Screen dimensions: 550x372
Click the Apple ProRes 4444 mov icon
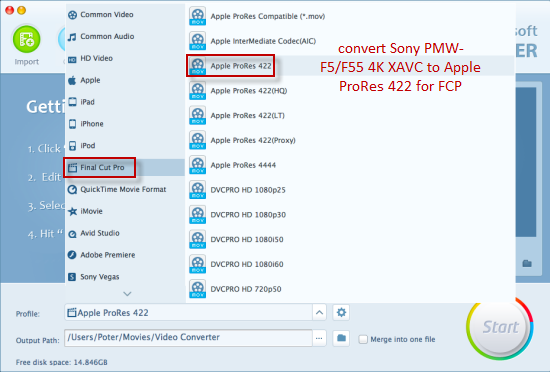pyautogui.click(x=197, y=165)
